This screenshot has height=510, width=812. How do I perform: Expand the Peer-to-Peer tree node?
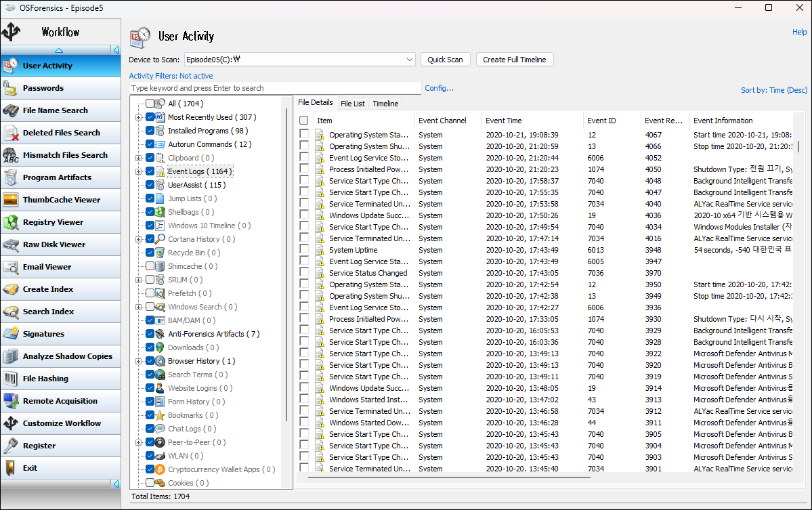click(x=138, y=443)
